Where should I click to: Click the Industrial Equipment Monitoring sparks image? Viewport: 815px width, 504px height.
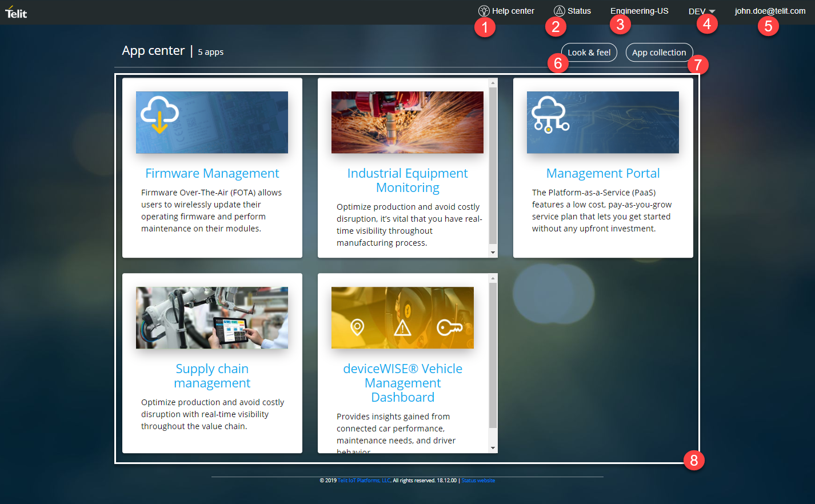tap(407, 122)
